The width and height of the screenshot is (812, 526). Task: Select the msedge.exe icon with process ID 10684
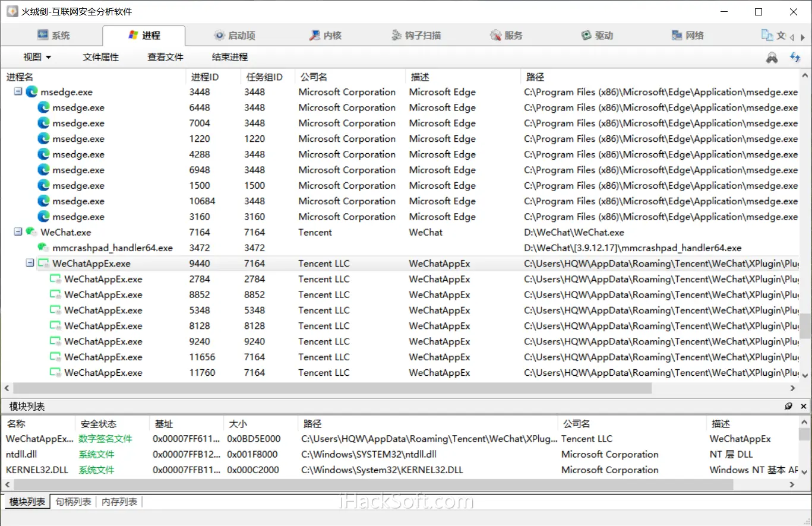pyautogui.click(x=43, y=201)
